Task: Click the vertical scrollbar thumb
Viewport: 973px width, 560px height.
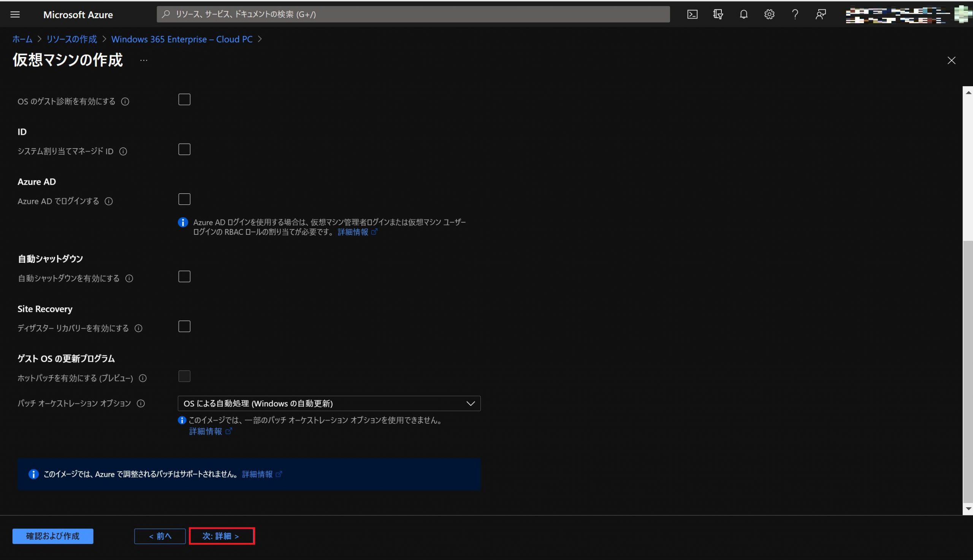Action: [x=968, y=371]
